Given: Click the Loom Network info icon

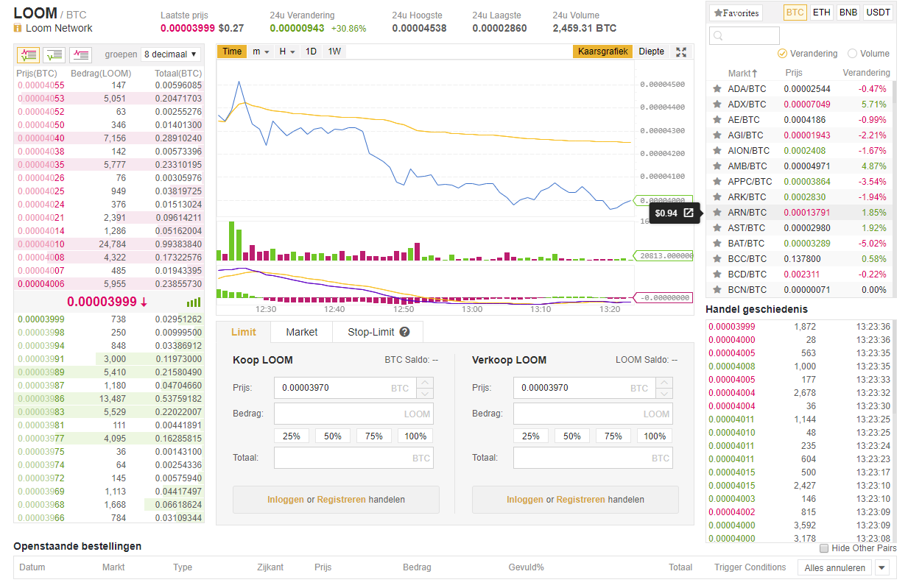Looking at the screenshot, I should (x=18, y=28).
